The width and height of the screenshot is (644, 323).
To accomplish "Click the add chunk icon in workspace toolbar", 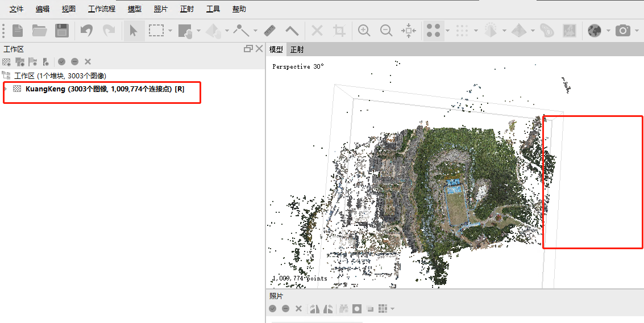I will click(6, 61).
